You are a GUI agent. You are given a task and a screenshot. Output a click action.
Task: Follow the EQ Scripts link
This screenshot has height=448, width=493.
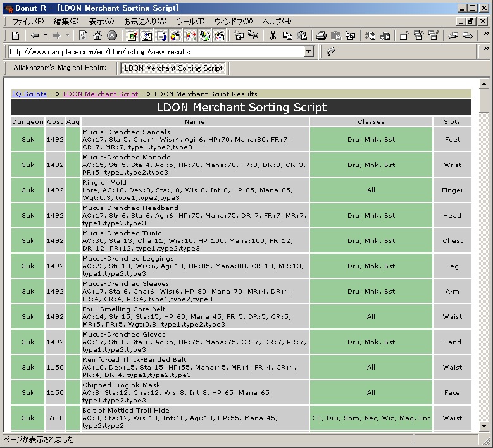click(29, 94)
